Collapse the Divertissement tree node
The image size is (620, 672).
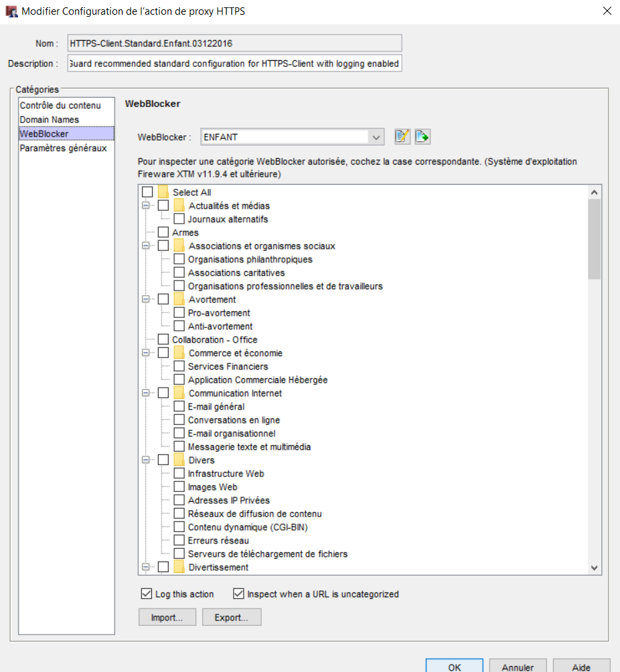pos(146,567)
